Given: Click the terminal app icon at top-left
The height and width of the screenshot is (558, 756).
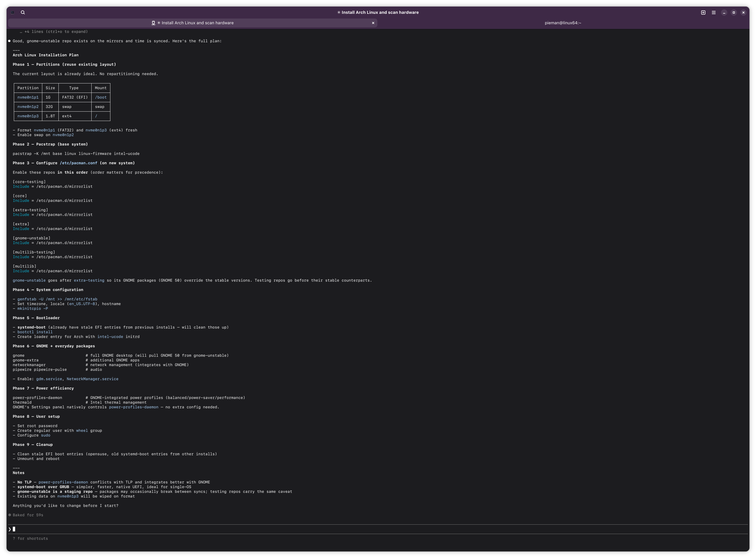Looking at the screenshot, I should pyautogui.click(x=13, y=13).
